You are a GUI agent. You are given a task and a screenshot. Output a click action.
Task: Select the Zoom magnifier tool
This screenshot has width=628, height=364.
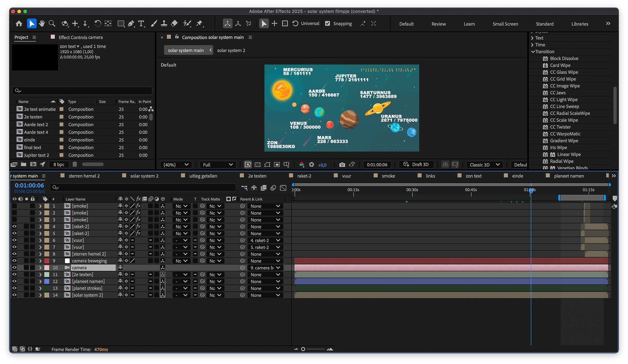[52, 24]
